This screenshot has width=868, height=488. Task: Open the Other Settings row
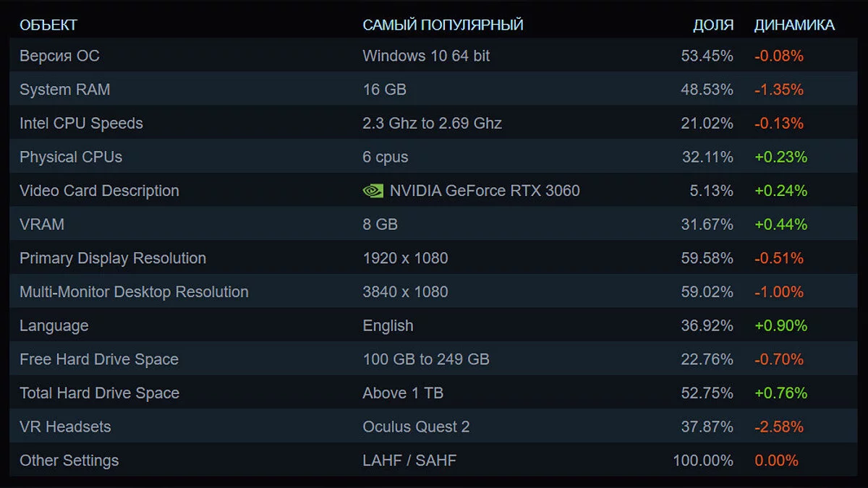point(69,461)
